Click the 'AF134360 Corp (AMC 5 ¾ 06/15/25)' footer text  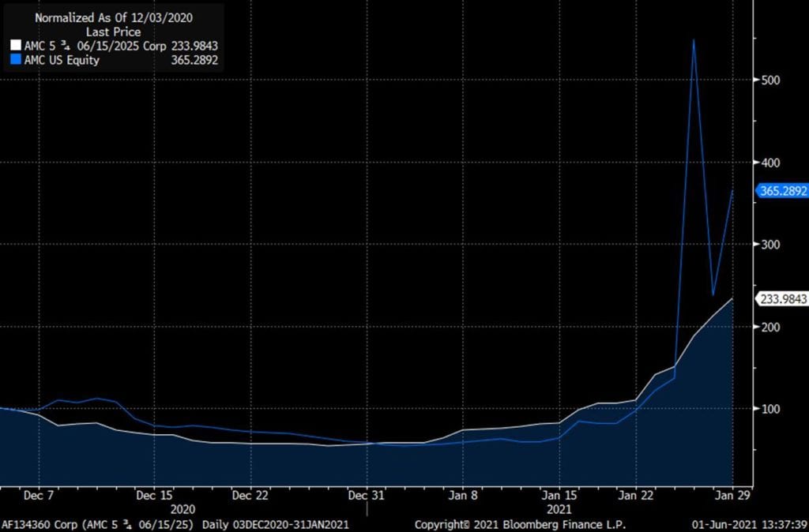(x=98, y=525)
